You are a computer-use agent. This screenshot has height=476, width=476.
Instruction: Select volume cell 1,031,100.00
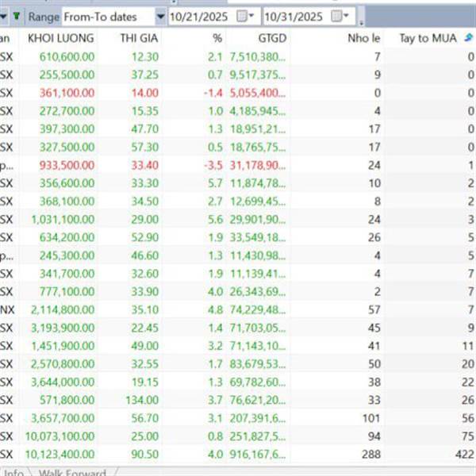click(63, 220)
